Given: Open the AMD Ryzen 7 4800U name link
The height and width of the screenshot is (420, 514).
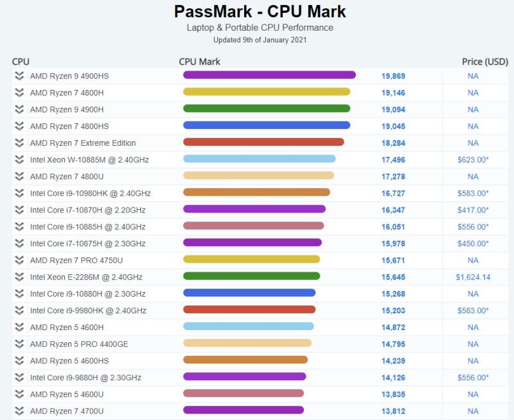Looking at the screenshot, I should click(x=67, y=176).
